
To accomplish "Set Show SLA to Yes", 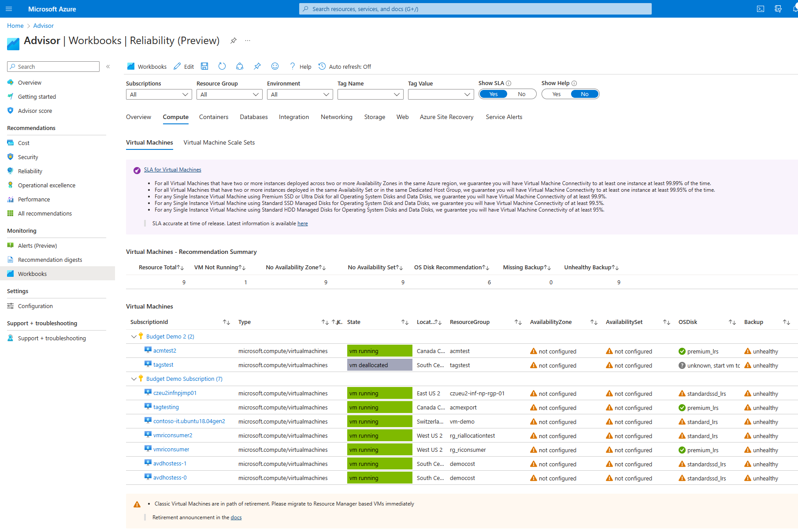I will pos(494,94).
